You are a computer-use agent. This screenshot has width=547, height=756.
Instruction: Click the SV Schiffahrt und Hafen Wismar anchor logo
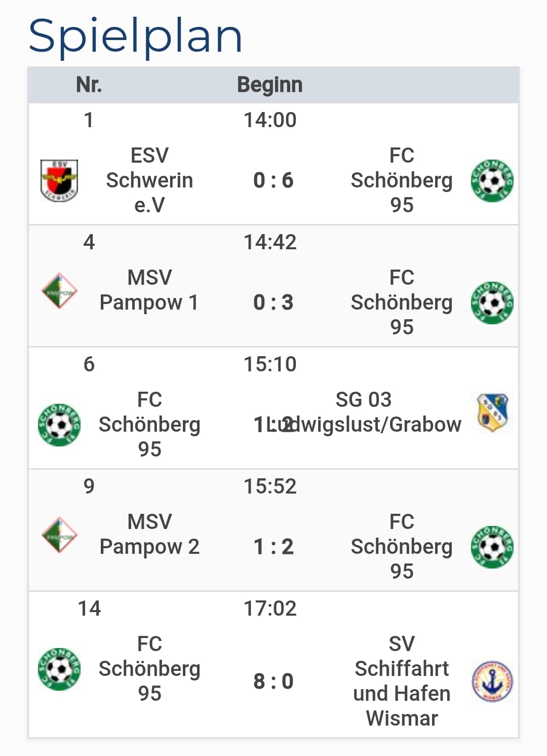coord(492,682)
